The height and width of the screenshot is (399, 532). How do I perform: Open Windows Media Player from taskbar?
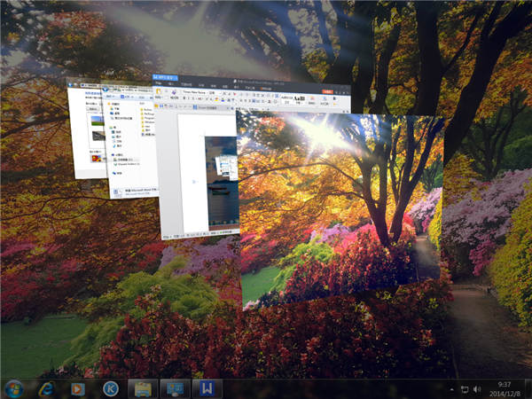78,389
